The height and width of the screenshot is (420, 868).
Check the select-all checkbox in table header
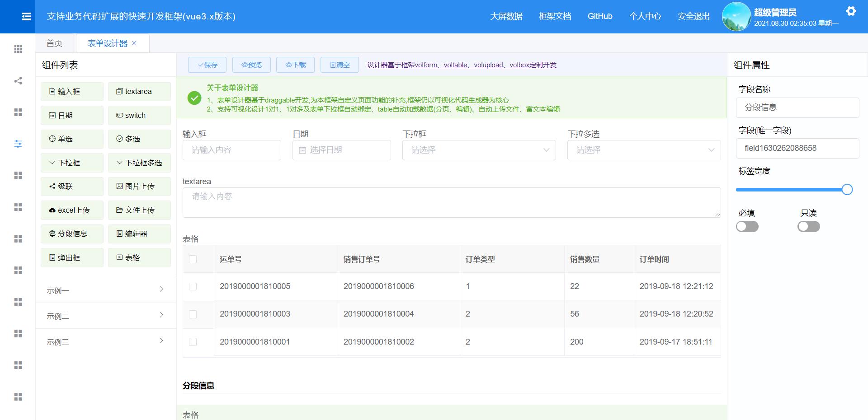pos(193,259)
